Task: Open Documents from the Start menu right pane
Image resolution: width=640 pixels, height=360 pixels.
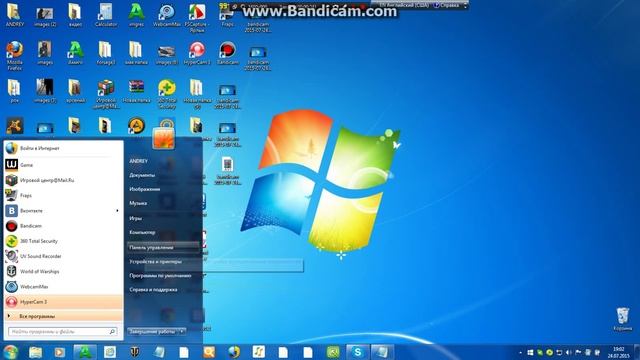Action: click(142, 175)
